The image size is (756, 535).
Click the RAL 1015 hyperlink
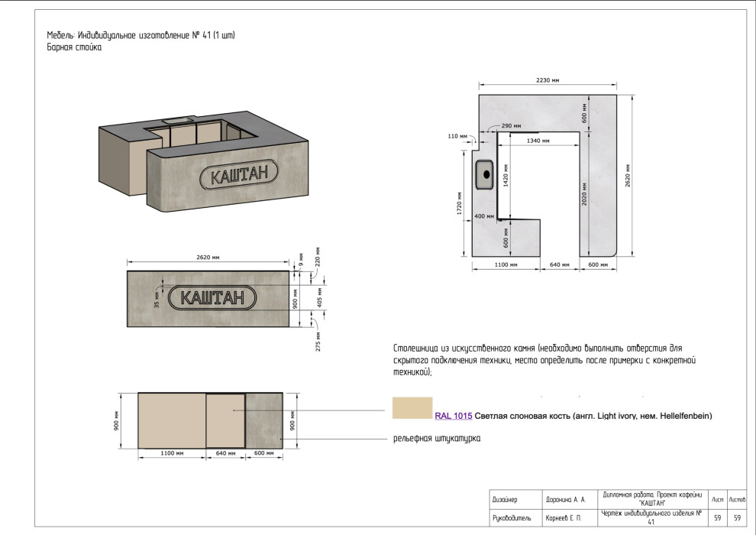click(452, 417)
